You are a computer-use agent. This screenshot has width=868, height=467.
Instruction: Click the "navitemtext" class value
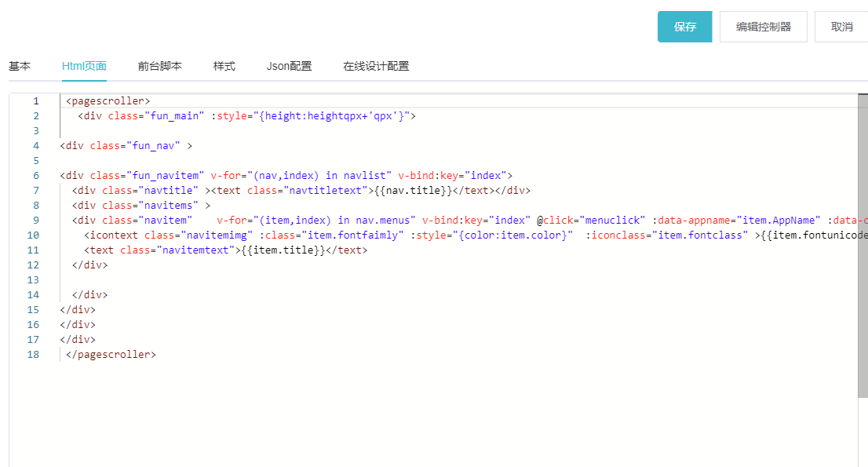[195, 250]
